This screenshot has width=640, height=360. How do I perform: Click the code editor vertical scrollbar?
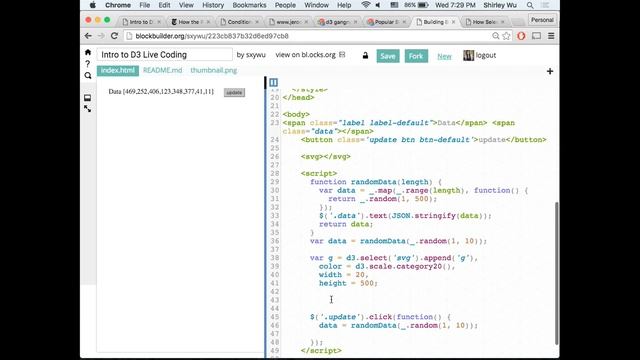point(556,273)
